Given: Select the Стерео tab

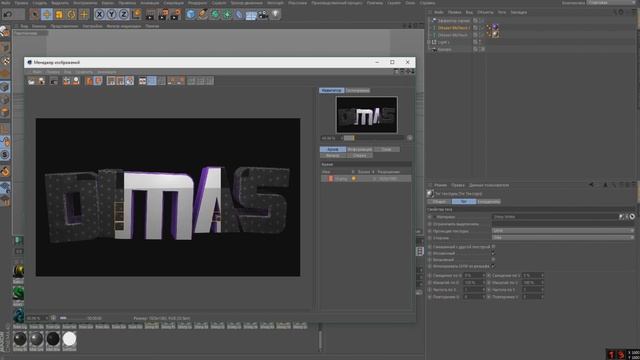Looking at the screenshot, I should click(x=360, y=156).
